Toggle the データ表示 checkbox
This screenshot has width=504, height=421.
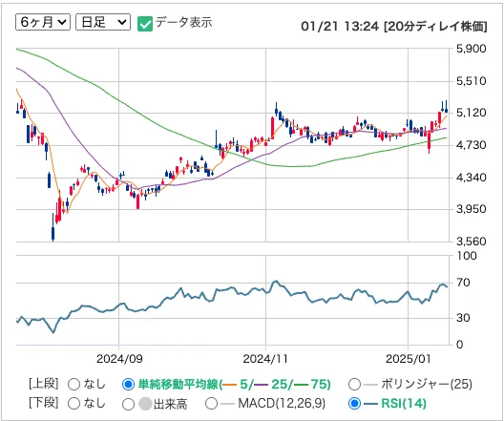(145, 24)
